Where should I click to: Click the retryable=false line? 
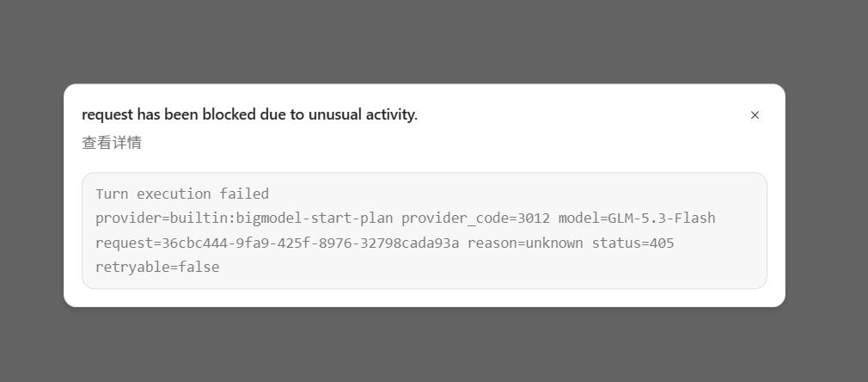[x=157, y=267]
